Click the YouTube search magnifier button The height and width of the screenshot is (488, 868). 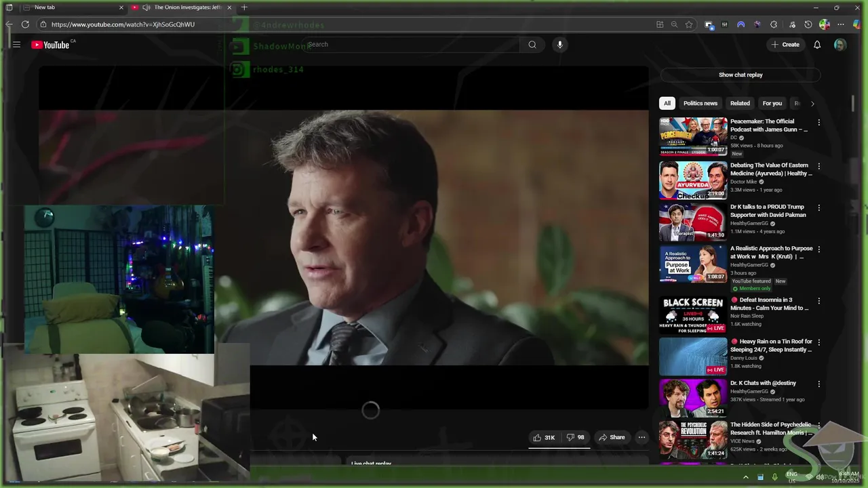(532, 45)
